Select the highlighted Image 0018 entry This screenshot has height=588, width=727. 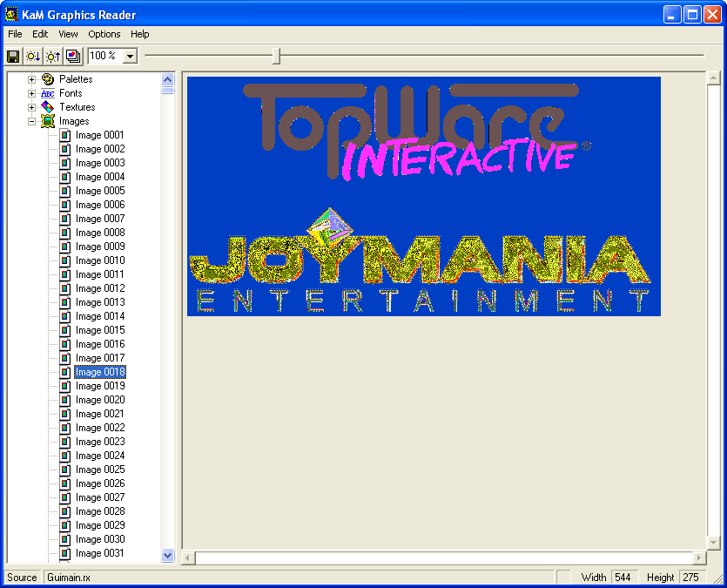100,372
